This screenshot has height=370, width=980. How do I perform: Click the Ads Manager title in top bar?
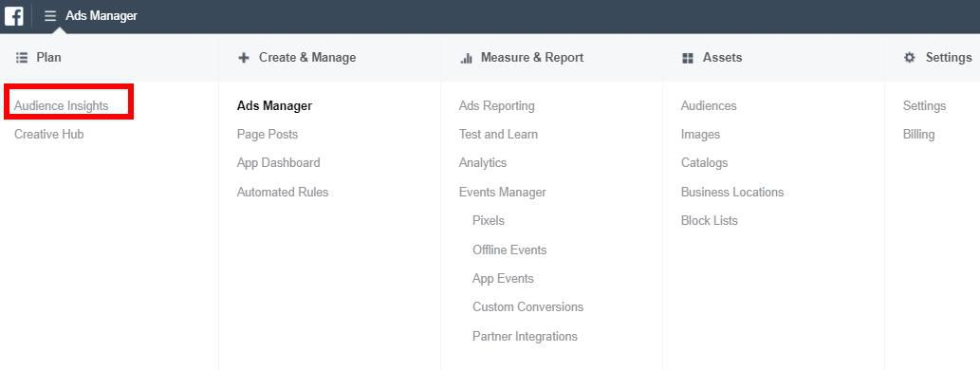coord(102,15)
